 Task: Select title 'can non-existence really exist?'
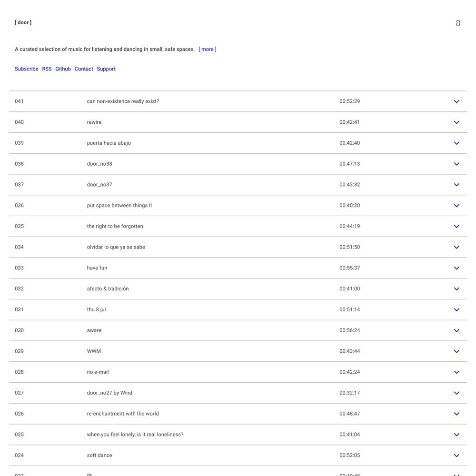(x=123, y=101)
